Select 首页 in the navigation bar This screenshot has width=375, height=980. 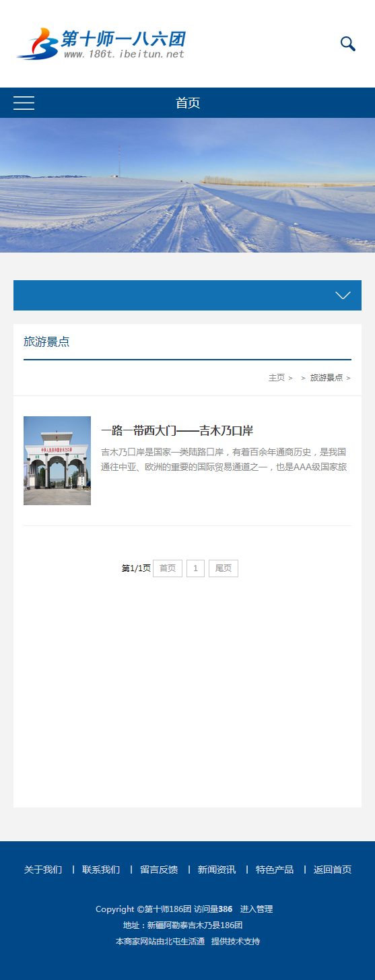click(188, 103)
